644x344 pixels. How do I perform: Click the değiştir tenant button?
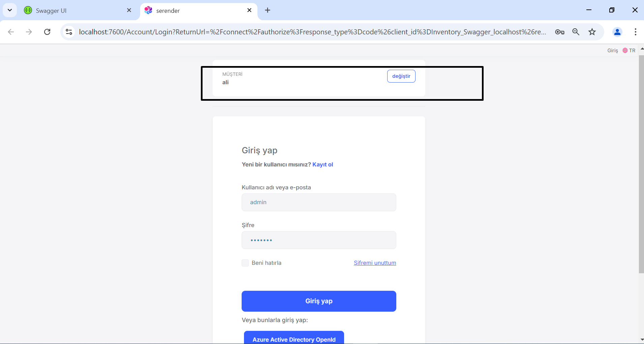coord(401,76)
